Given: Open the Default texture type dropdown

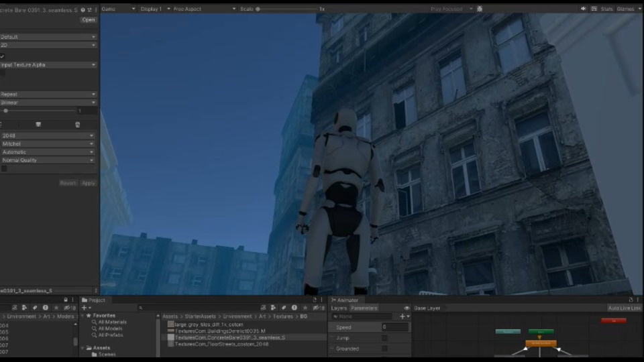Looking at the screenshot, I should point(48,37).
